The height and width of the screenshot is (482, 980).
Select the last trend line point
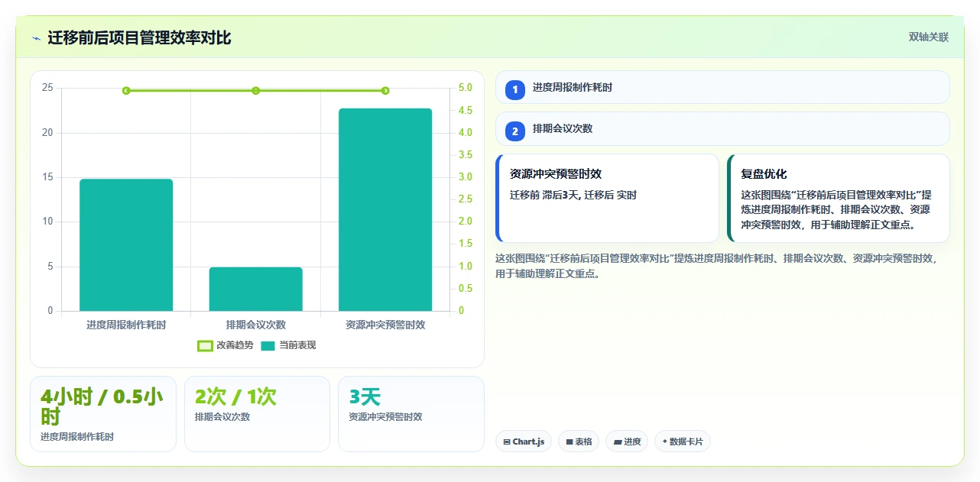(x=385, y=91)
